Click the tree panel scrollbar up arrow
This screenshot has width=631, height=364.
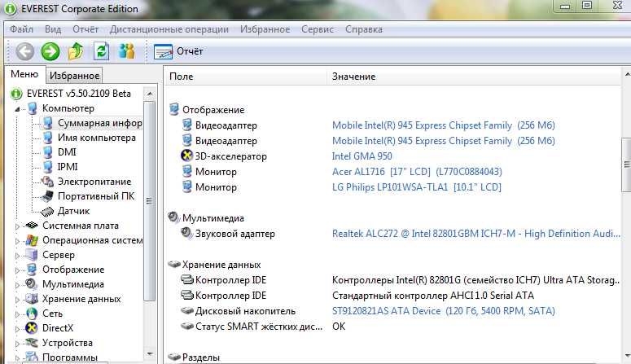point(150,94)
